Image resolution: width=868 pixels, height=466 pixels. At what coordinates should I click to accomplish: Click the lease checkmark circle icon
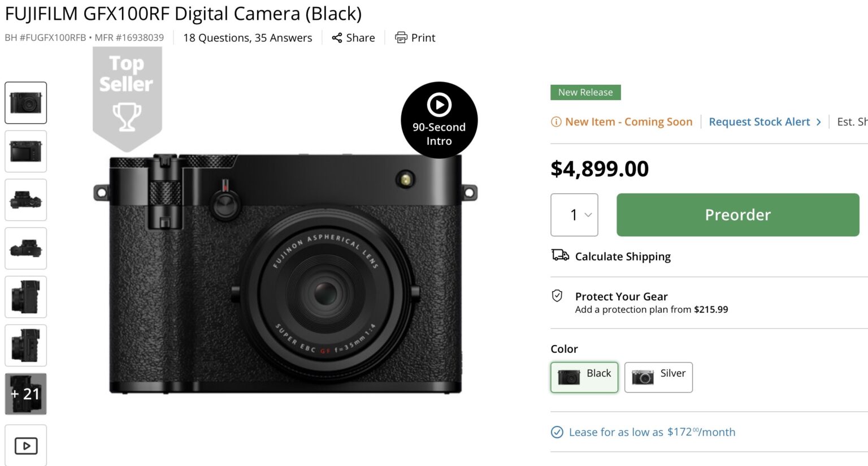tap(557, 433)
